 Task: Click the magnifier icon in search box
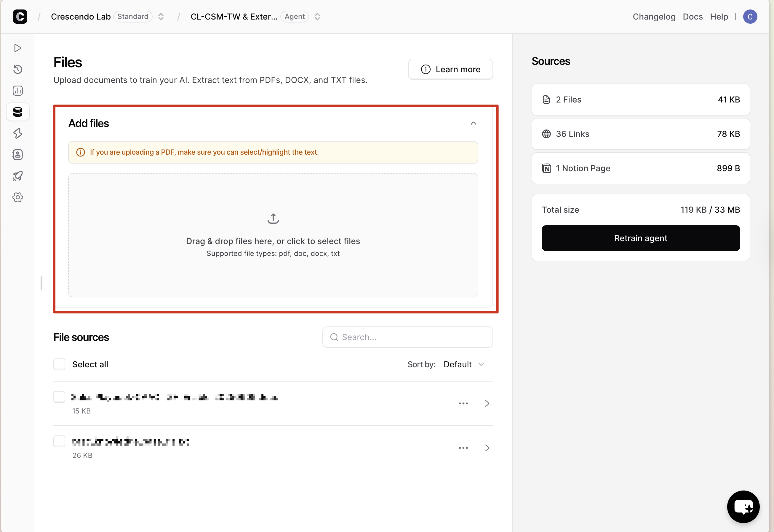(334, 337)
